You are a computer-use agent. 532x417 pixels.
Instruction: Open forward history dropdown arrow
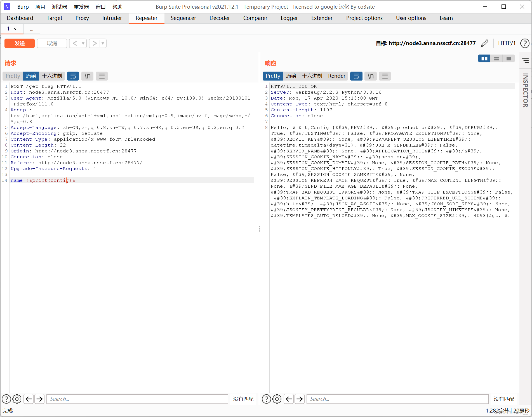coord(103,43)
